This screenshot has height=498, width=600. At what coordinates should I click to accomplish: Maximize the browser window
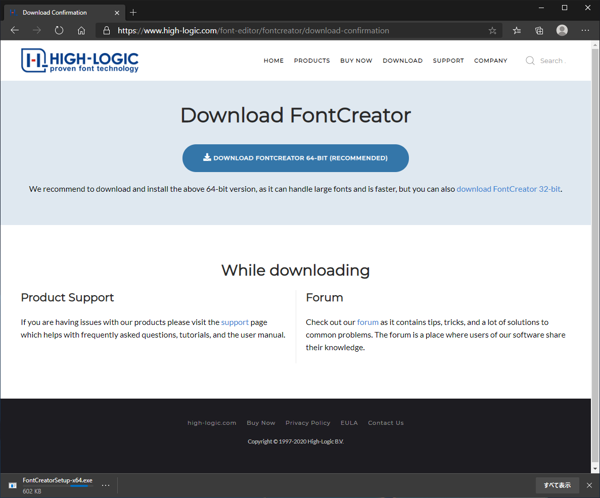pos(564,8)
